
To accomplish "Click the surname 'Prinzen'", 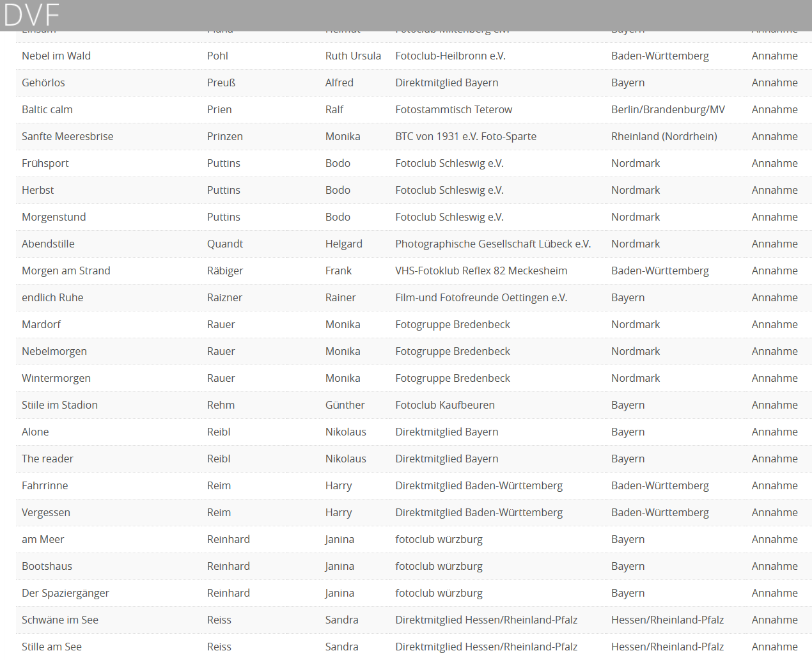I will tap(225, 136).
